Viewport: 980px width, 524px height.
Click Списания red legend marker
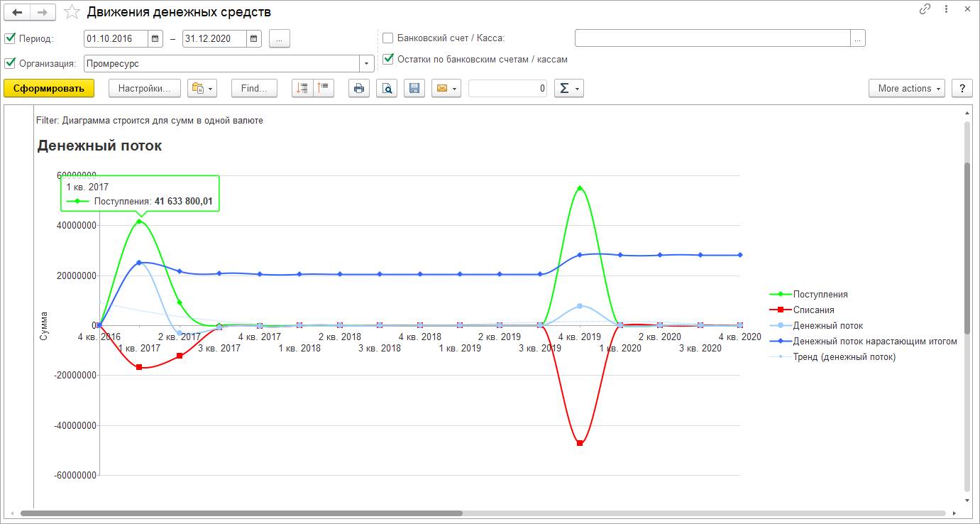point(780,310)
